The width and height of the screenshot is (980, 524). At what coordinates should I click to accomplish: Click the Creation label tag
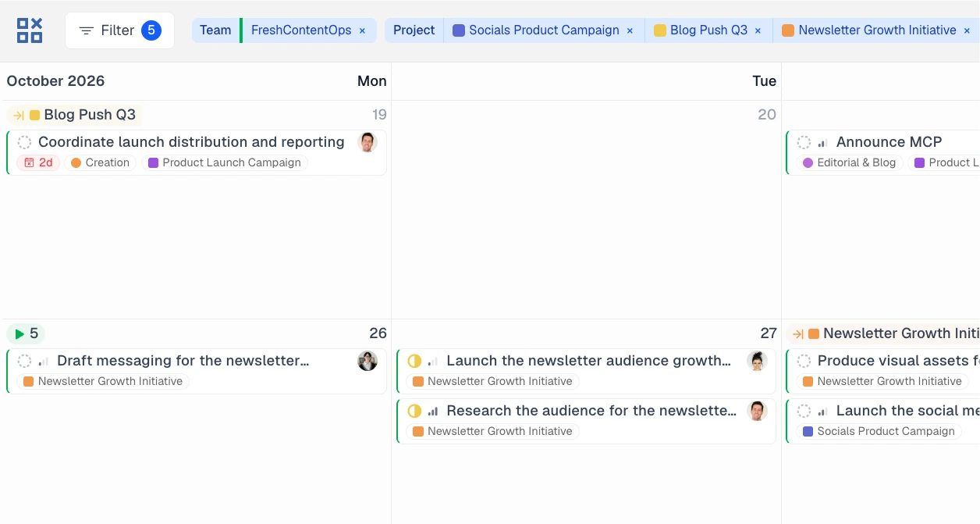pyautogui.click(x=100, y=162)
